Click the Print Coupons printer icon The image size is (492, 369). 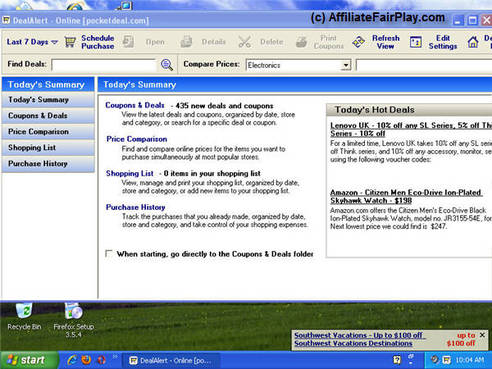[x=301, y=42]
